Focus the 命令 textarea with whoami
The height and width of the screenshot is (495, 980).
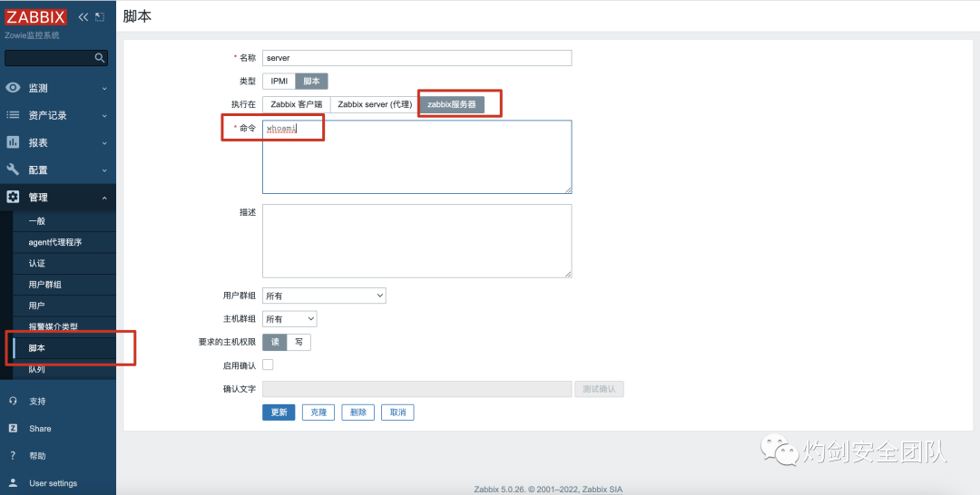click(x=416, y=157)
